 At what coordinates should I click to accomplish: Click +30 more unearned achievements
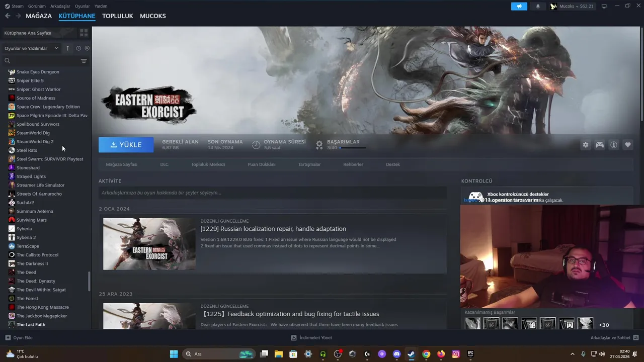(x=604, y=325)
